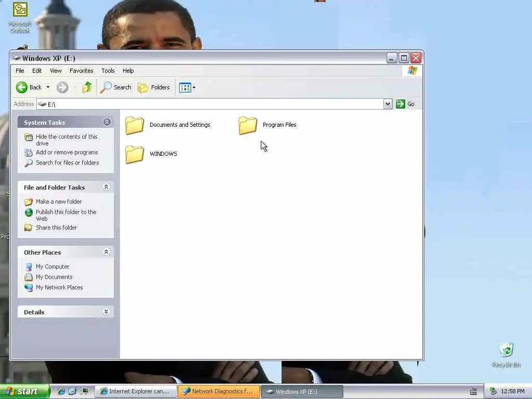Screen dimensions: 532x399
Task: Switch to Internet Explorer taskbar button
Action: point(135,391)
